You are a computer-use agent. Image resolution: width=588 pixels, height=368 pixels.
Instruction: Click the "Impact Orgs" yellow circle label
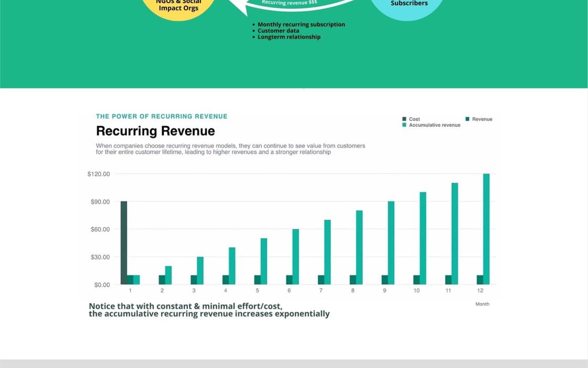pyautogui.click(x=178, y=8)
